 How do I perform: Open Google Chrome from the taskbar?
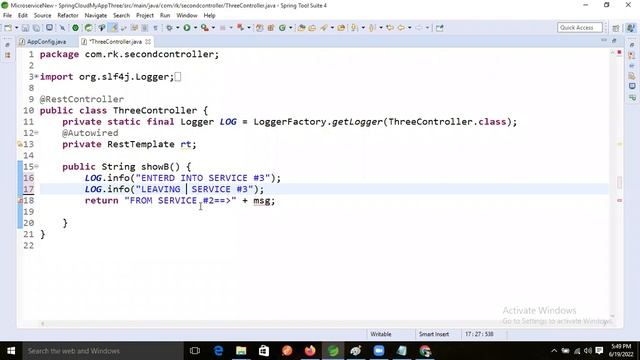425,351
